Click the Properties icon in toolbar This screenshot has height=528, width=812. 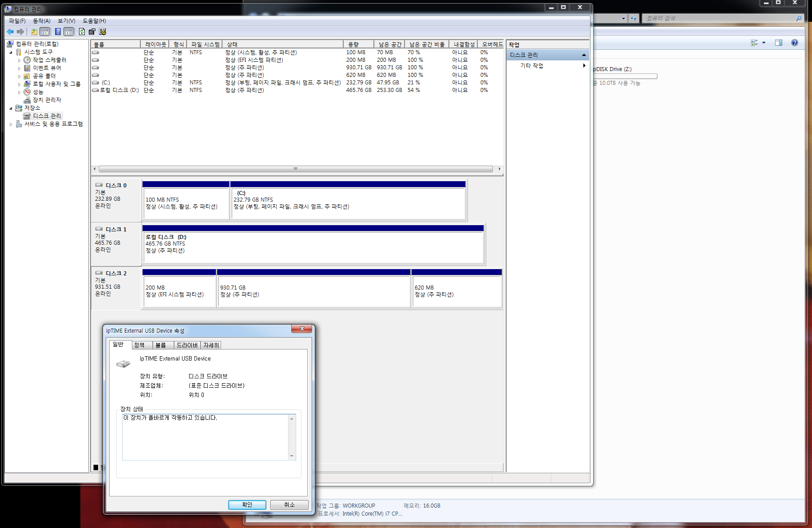92,32
